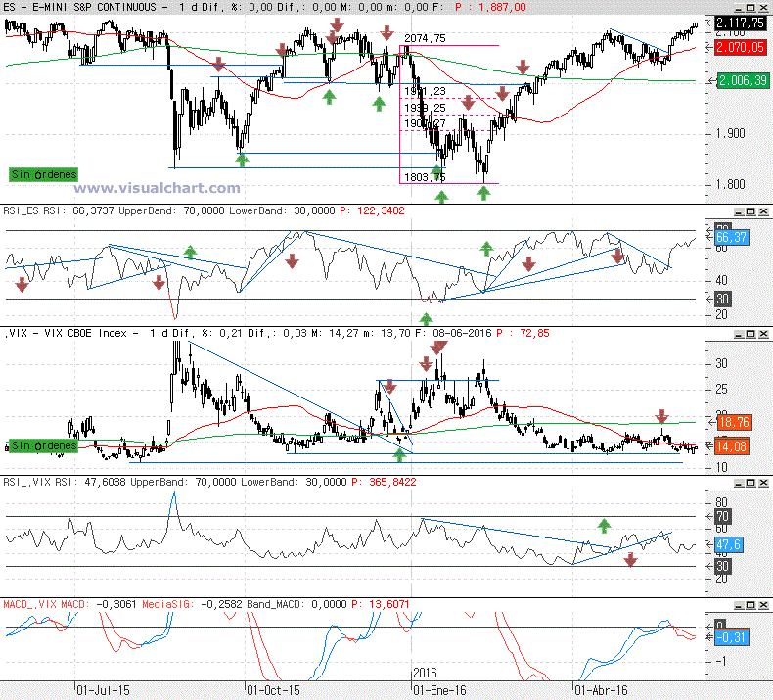
Task: Select the black 2.117,75 last price tag
Action: coord(741,23)
